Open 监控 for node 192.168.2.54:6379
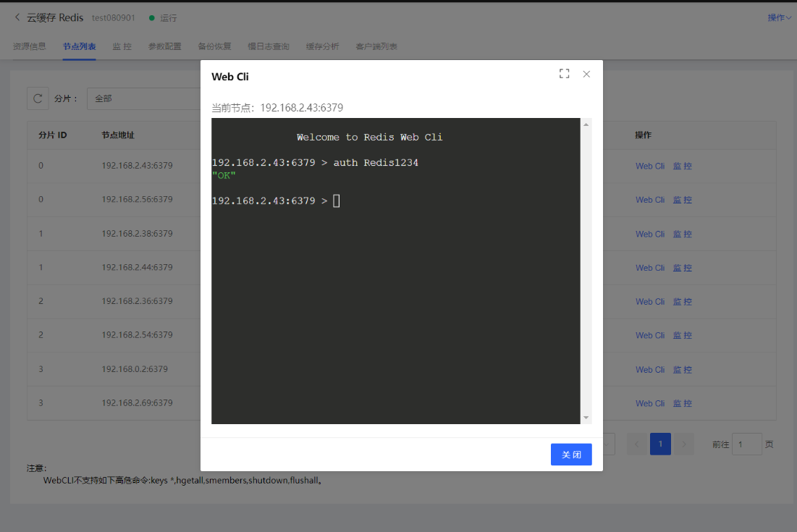This screenshot has height=532, width=797. pyautogui.click(x=682, y=335)
